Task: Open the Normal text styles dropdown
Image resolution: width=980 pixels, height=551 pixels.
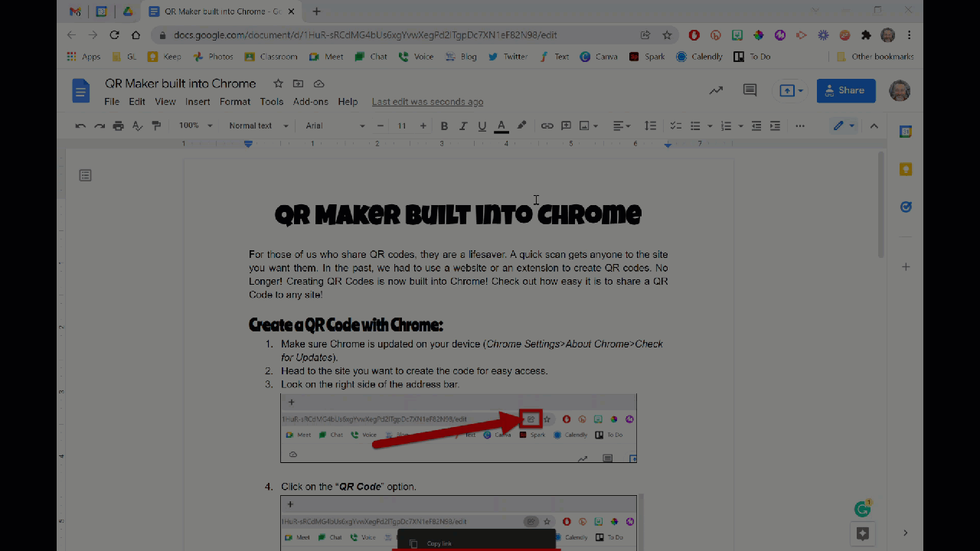Action: pos(259,126)
